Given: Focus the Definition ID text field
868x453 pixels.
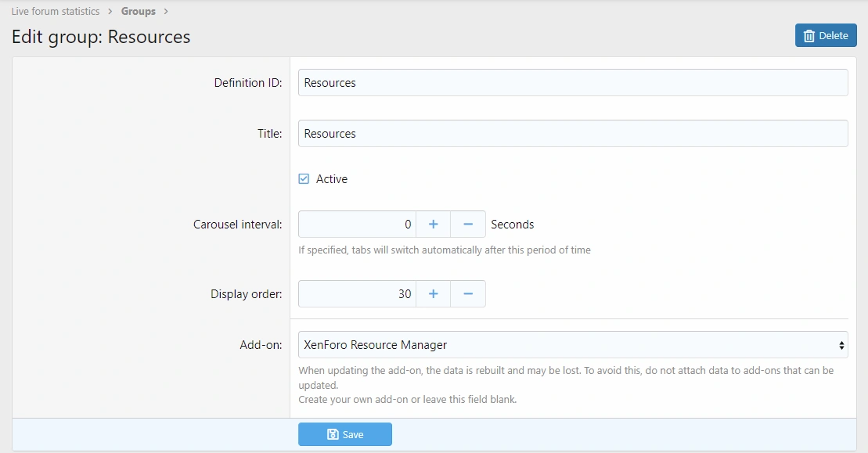Looking at the screenshot, I should coord(572,83).
